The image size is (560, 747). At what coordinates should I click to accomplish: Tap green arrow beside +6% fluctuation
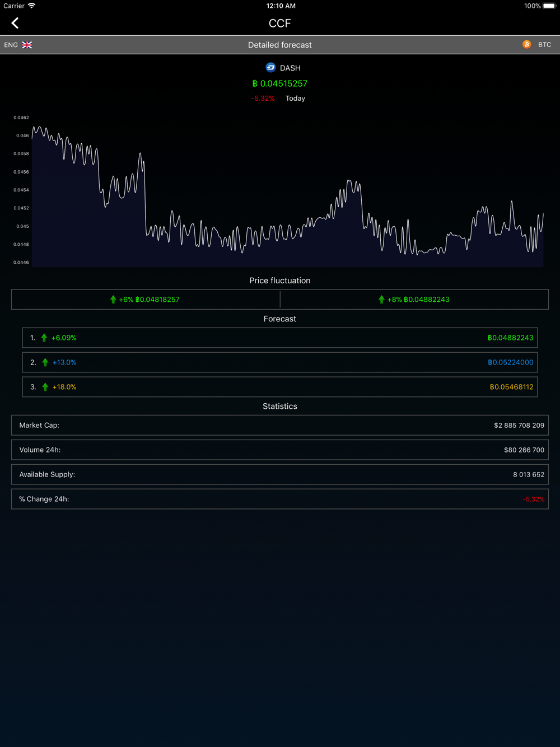click(x=113, y=300)
